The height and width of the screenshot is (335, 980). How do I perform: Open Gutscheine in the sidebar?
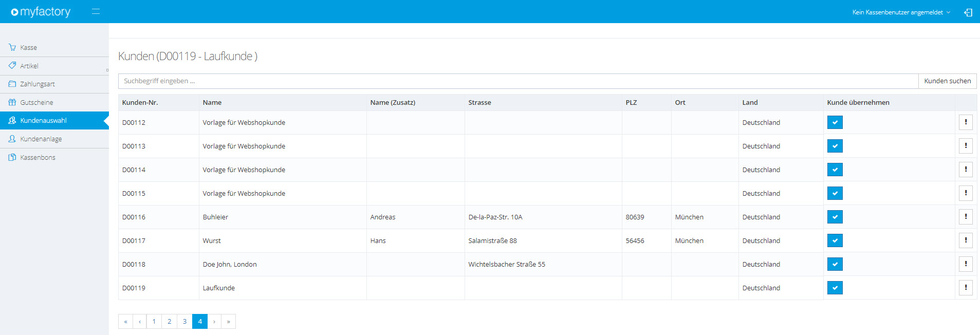(x=54, y=102)
